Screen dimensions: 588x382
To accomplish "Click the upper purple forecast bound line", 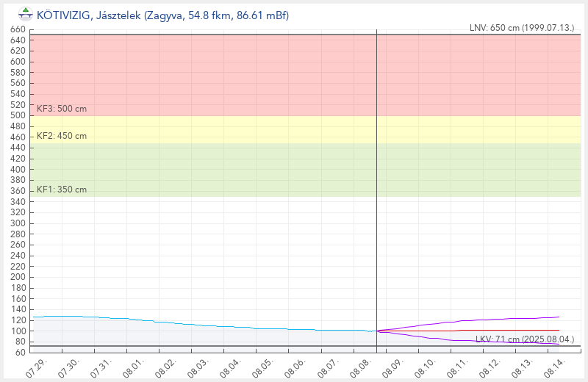I will click(468, 320).
